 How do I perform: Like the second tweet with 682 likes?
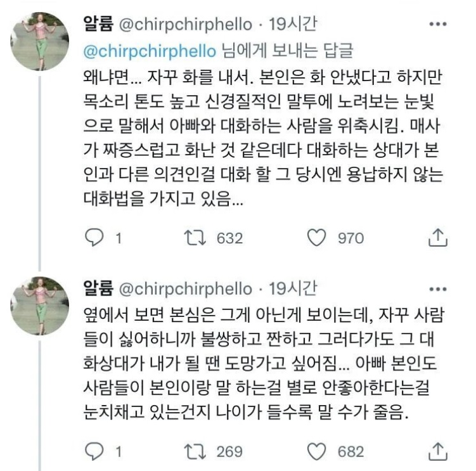tap(317, 451)
